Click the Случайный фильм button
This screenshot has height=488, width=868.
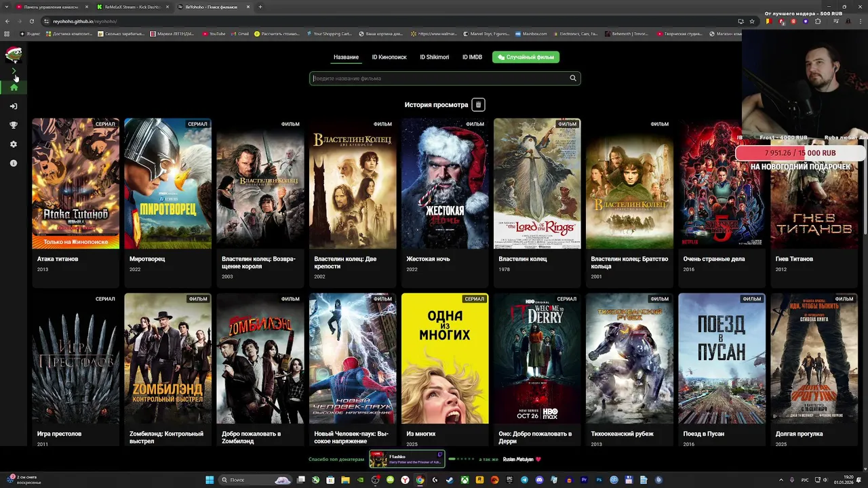pyautogui.click(x=526, y=57)
